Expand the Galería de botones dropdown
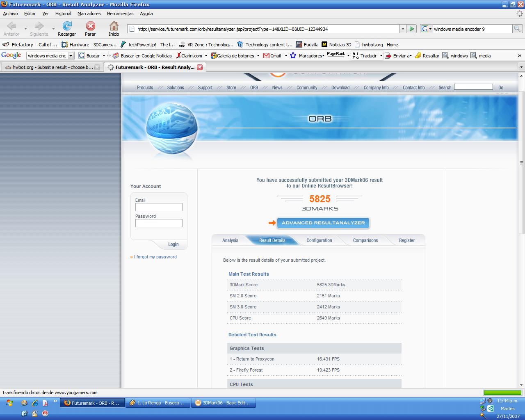525x420 pixels. click(258, 55)
